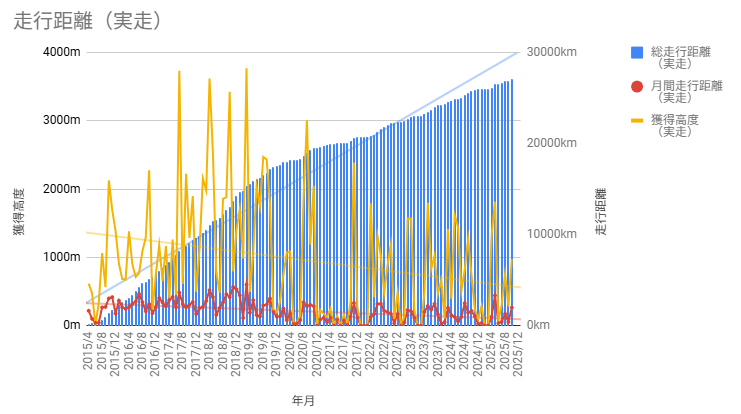Select the 4000m left axis label

point(60,52)
